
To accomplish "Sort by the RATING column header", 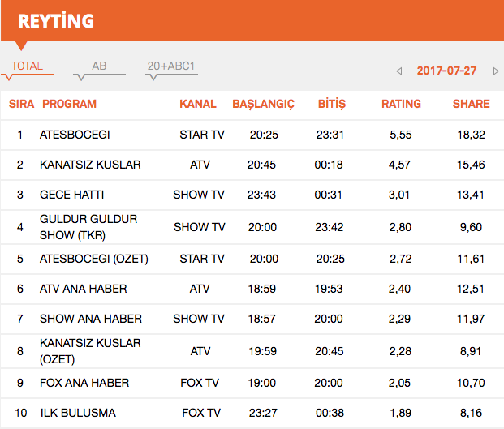I will coord(401,104).
